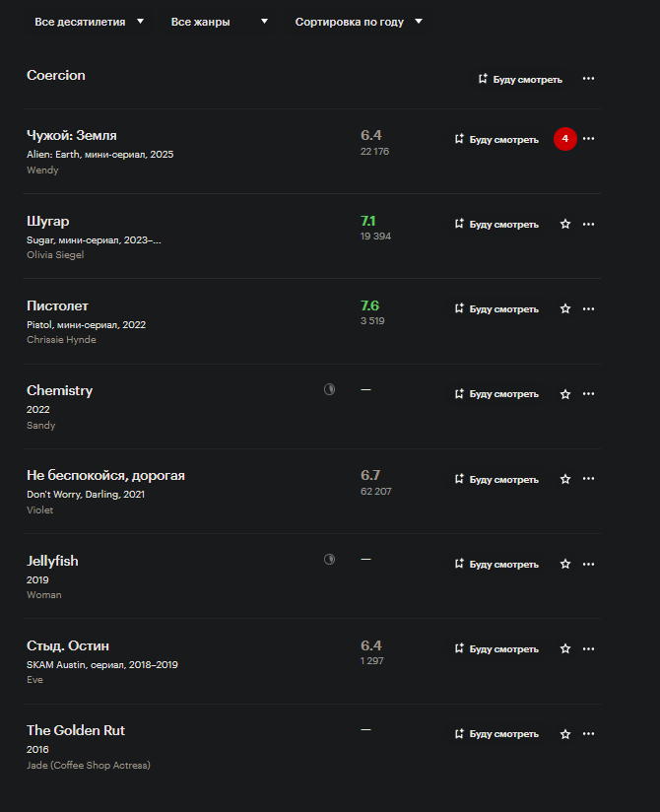The width and height of the screenshot is (660, 812).
Task: Toggle 'Буду смотреть' for Пистолет
Action: coord(496,308)
